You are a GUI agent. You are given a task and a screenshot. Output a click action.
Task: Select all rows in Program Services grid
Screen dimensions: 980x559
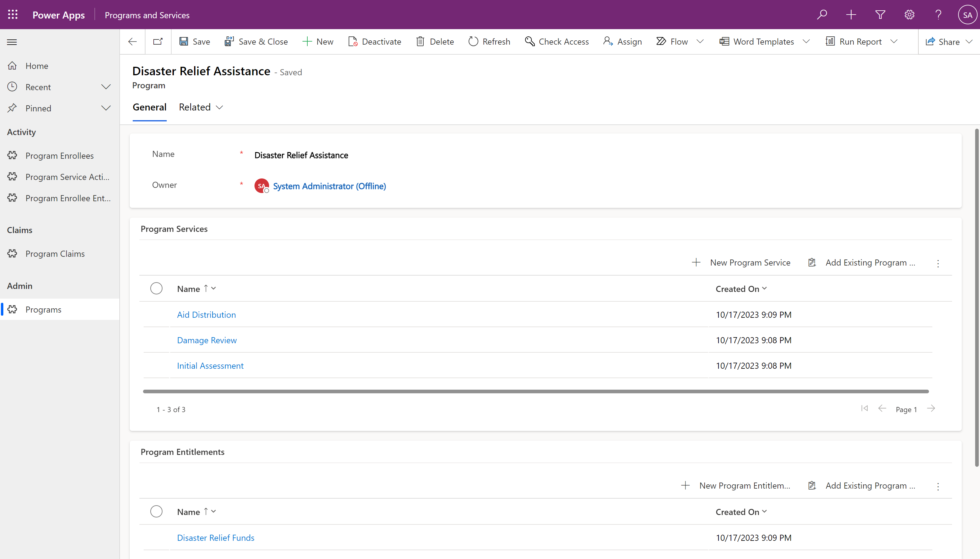point(156,288)
